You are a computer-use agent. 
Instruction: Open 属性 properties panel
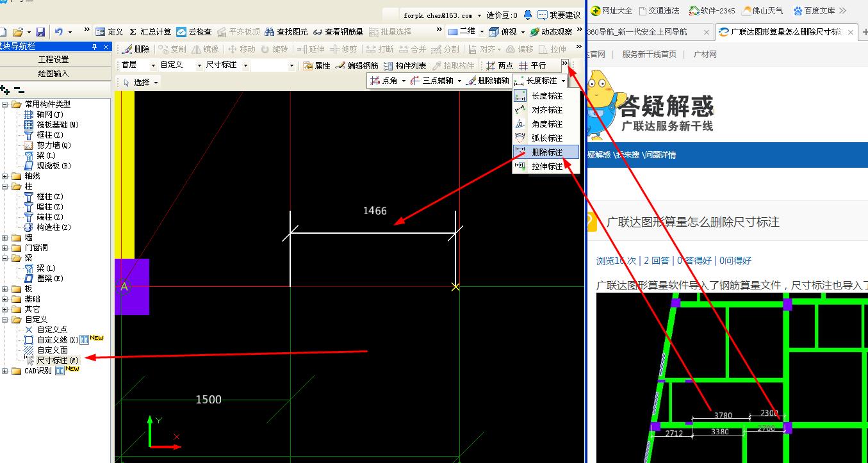(316, 65)
